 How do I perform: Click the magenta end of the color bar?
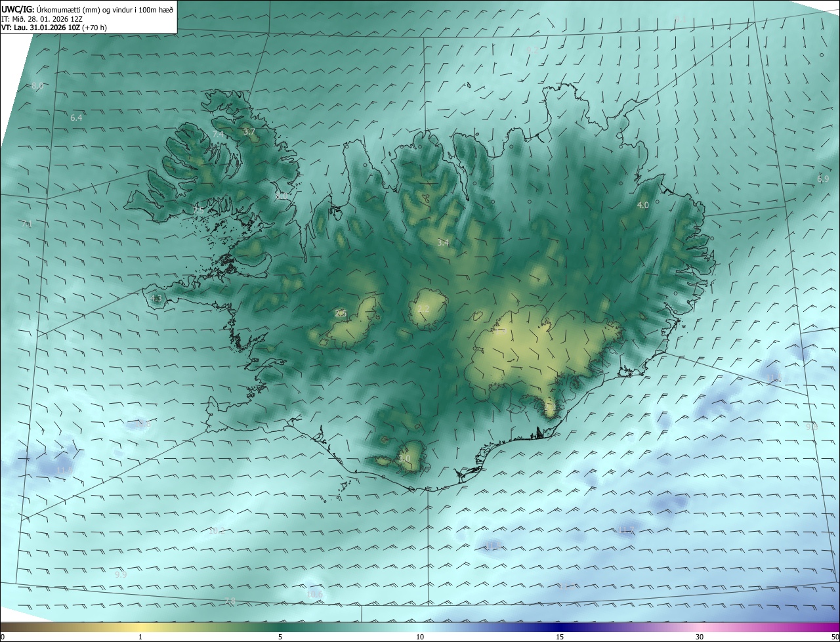tap(824, 627)
